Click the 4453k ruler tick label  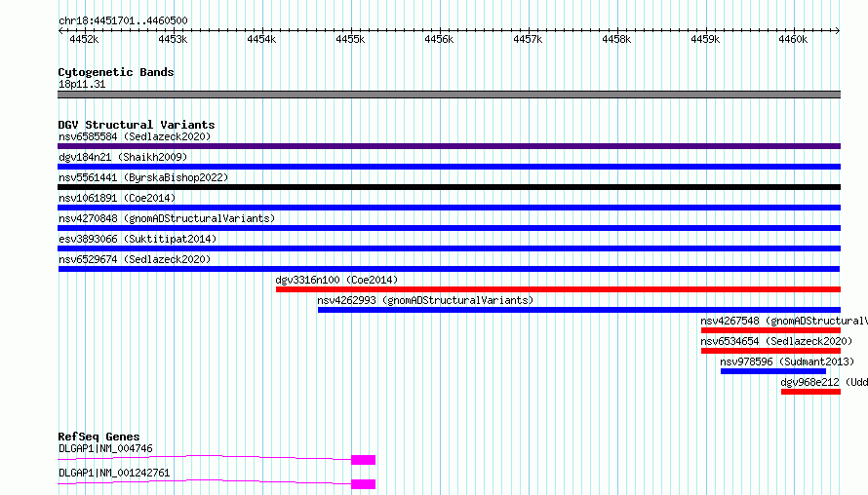[173, 39]
